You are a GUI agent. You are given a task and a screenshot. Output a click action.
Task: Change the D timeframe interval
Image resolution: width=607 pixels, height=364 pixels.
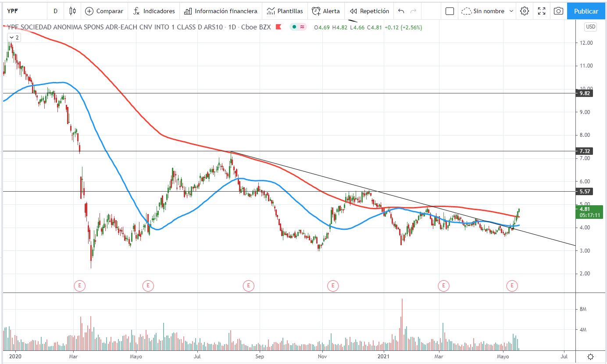[55, 11]
